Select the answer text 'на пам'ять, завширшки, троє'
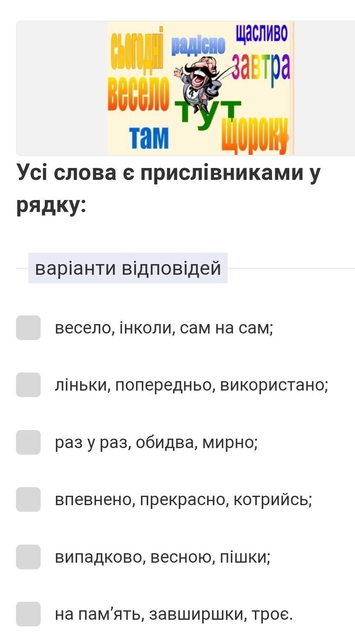This screenshot has height=644, width=355. [174, 614]
